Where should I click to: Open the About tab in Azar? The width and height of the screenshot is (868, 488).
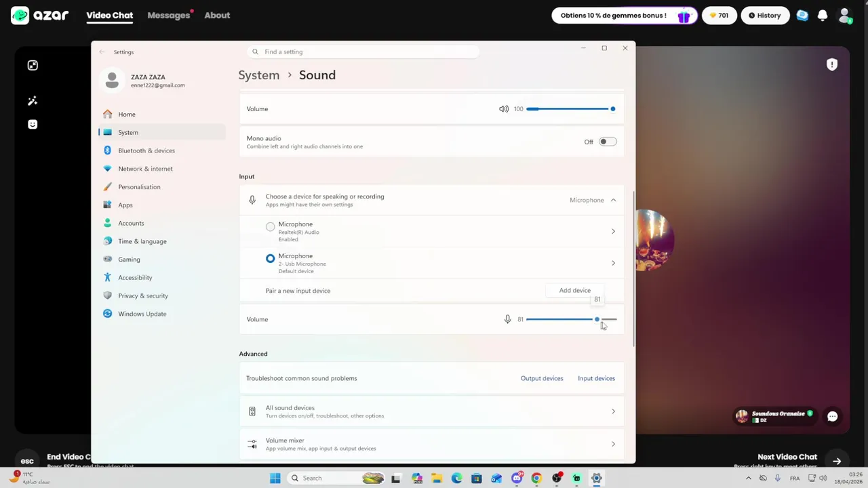(217, 15)
